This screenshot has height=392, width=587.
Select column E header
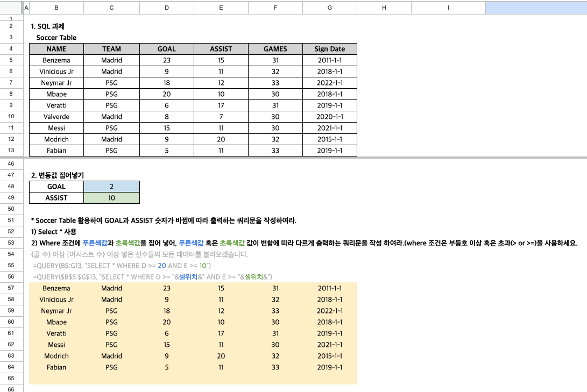point(221,8)
